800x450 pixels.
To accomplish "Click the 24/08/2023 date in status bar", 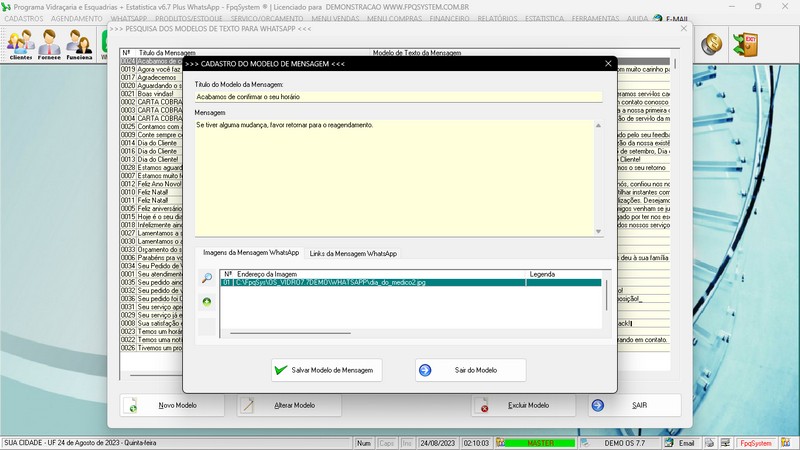I will pyautogui.click(x=437, y=443).
